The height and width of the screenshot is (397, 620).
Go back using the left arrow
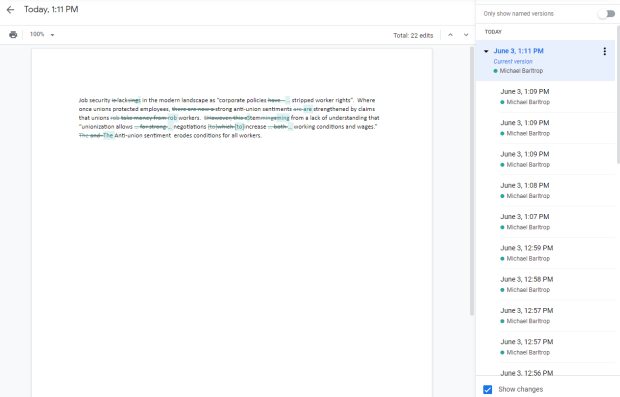(x=10, y=9)
